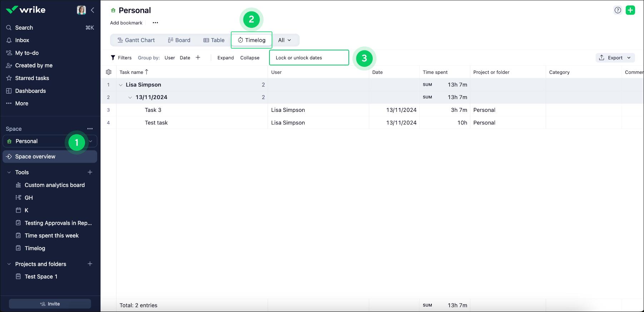Switch to the Board view tab

coord(179,40)
